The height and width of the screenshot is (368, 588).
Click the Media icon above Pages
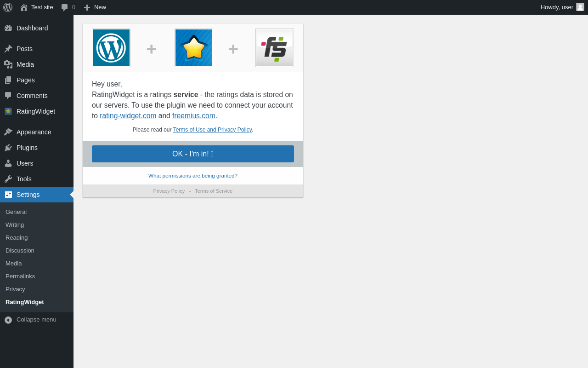coord(8,64)
